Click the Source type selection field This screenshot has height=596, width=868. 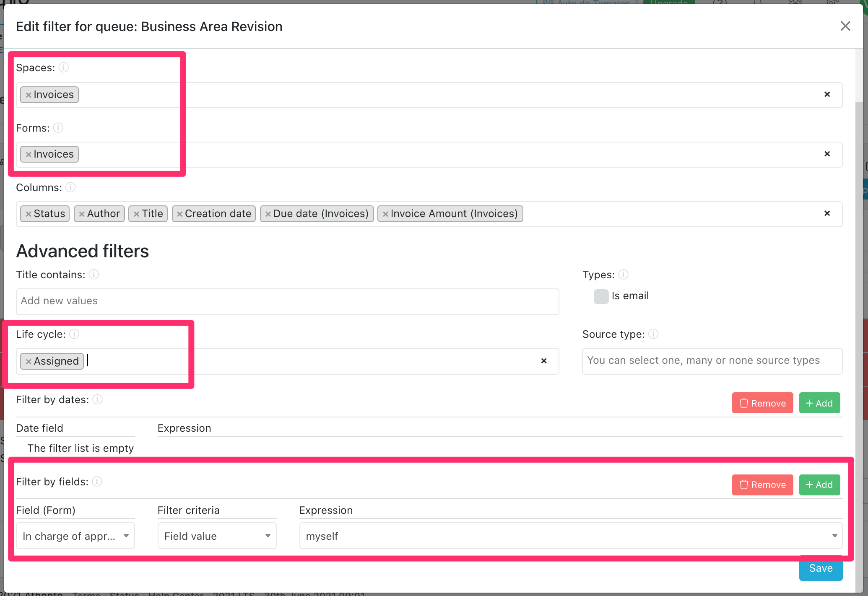tap(712, 361)
